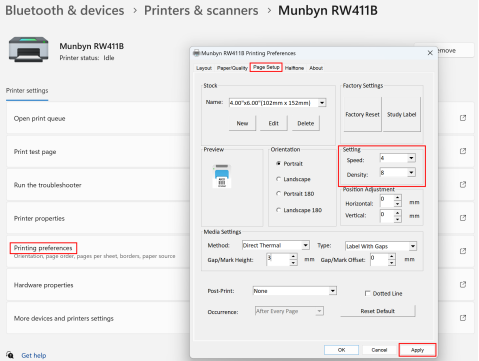The image size is (479, 361).
Task: Open the Occurrence dropdown
Action: pyautogui.click(x=319, y=311)
